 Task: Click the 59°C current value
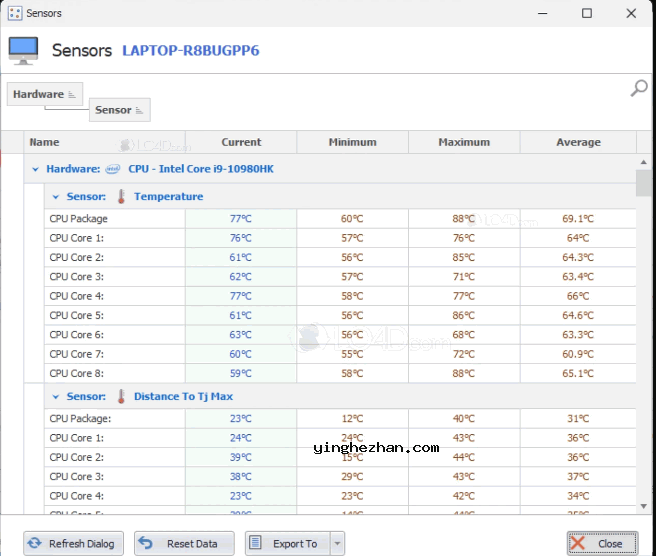pos(241,373)
